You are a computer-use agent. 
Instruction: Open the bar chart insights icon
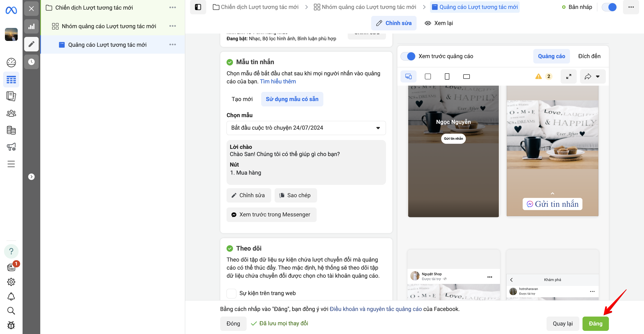tap(31, 27)
